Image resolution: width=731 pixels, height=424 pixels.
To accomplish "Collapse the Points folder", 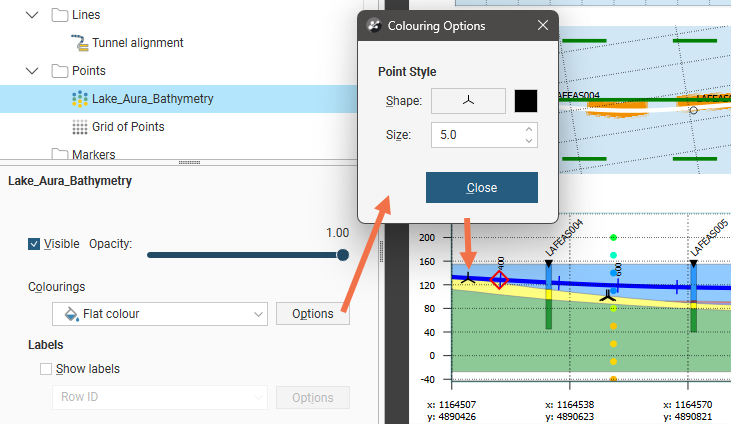I will [33, 71].
